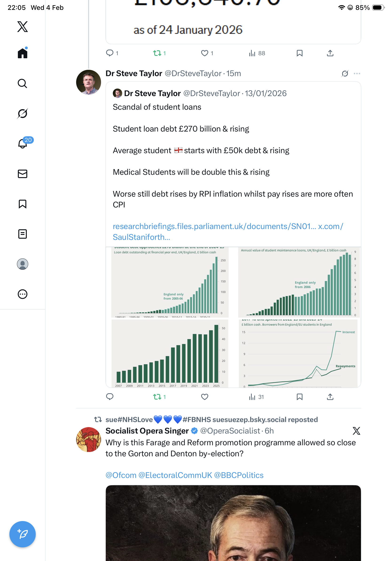Open the Lists icon in the sidebar
The image size is (392, 561).
(23, 234)
